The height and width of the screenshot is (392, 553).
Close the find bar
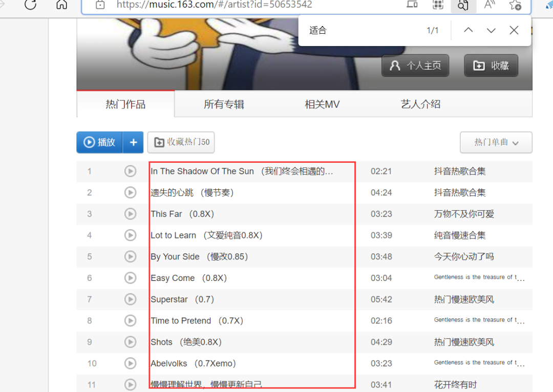coord(514,30)
